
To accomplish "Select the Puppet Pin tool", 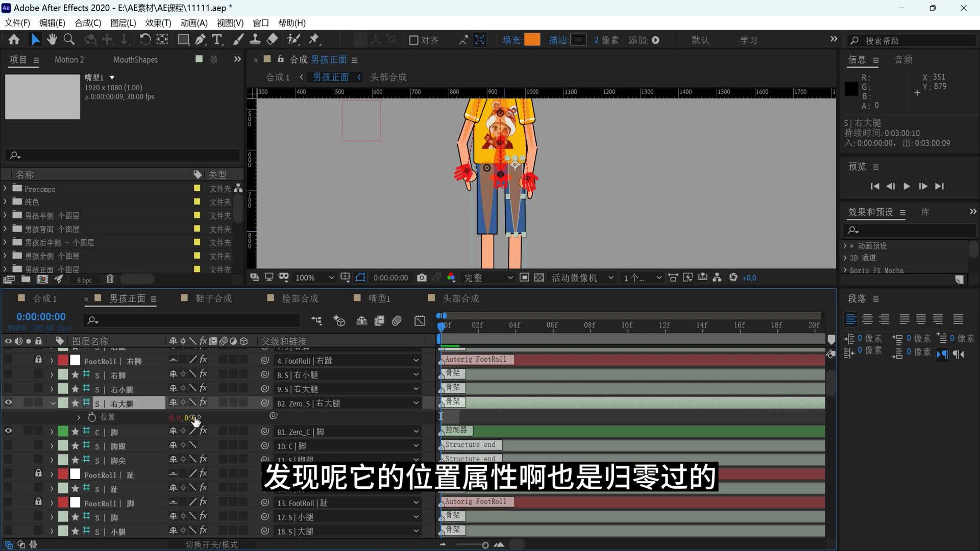I will click(314, 40).
